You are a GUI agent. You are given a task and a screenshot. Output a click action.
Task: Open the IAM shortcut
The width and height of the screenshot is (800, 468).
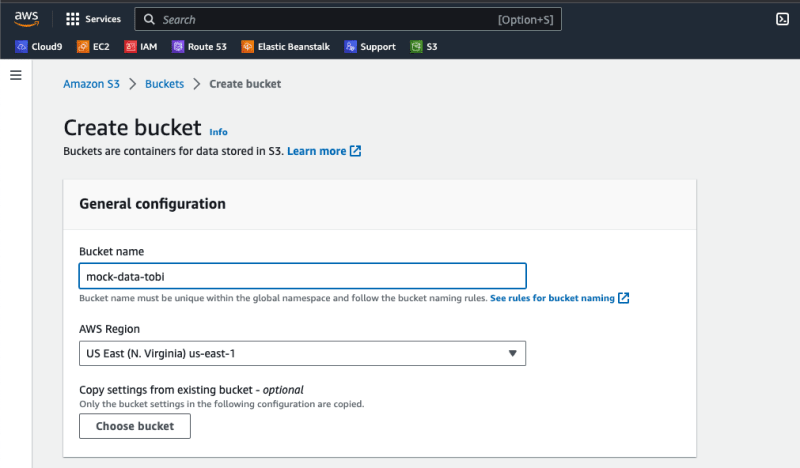pyautogui.click(x=141, y=46)
